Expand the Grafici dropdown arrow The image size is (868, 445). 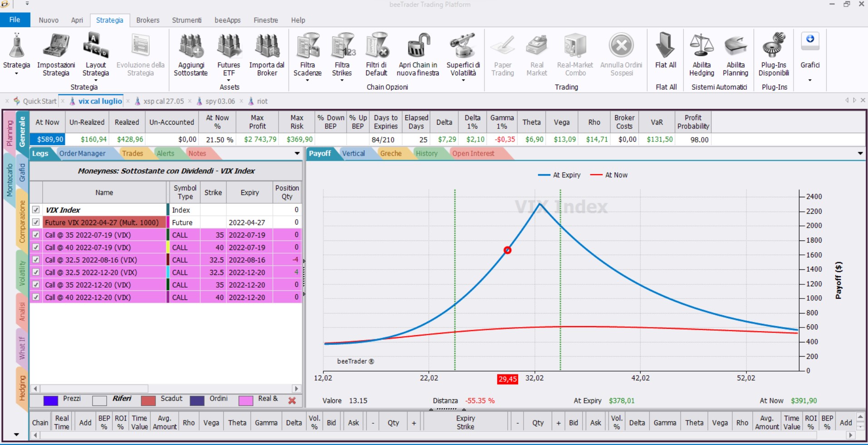click(810, 81)
